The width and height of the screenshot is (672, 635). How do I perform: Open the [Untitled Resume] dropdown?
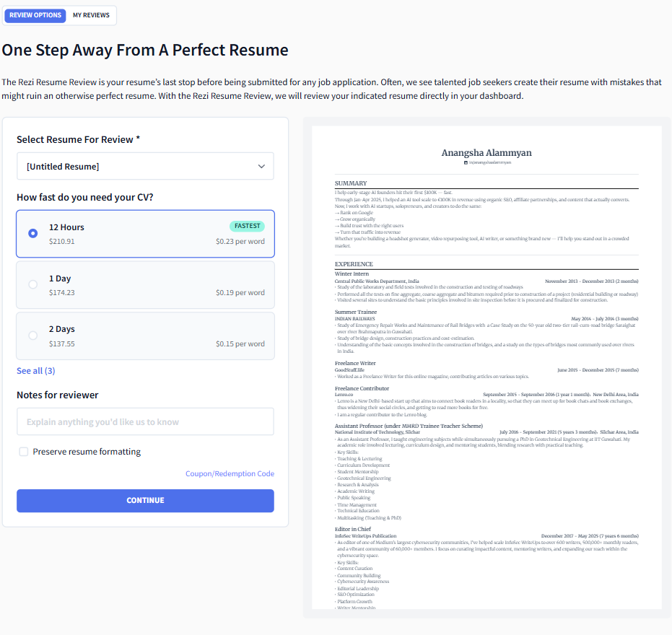pyautogui.click(x=145, y=166)
